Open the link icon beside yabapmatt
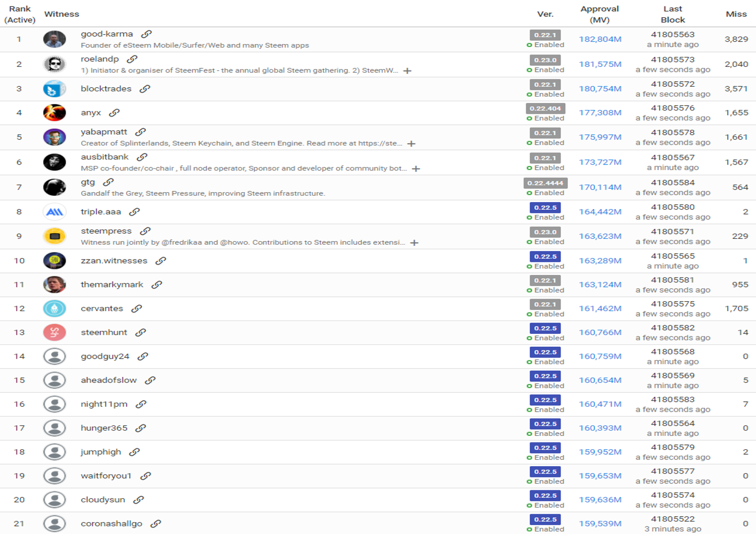Image resolution: width=756 pixels, height=534 pixels. (x=141, y=132)
